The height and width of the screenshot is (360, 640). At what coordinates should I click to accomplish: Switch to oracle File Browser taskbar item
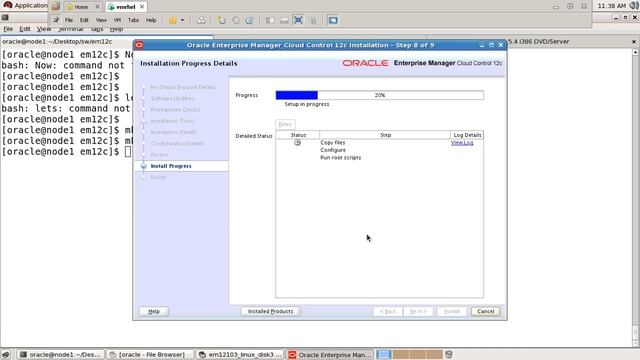point(149,355)
